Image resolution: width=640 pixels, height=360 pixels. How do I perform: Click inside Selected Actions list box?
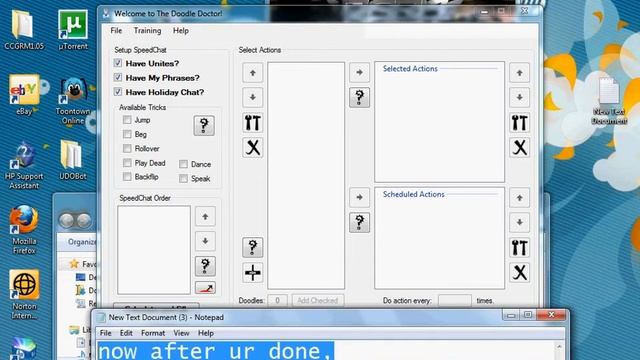point(440,122)
